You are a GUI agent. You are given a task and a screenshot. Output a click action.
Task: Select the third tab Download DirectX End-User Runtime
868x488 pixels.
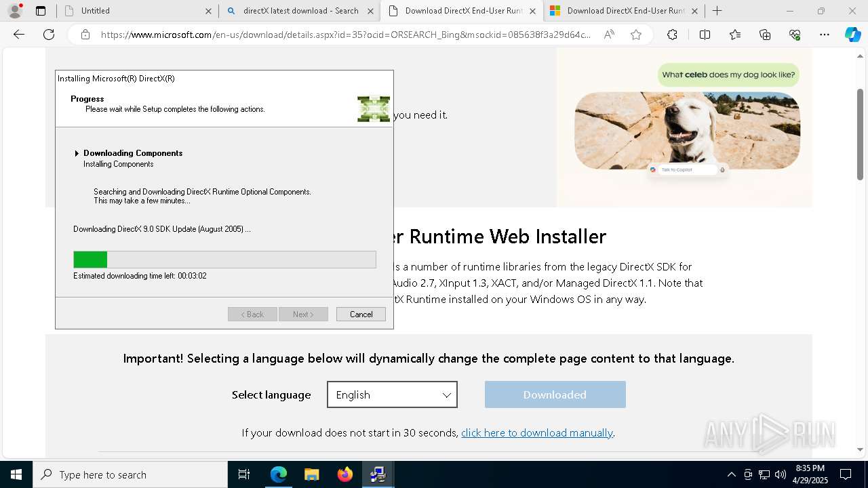[x=462, y=11]
